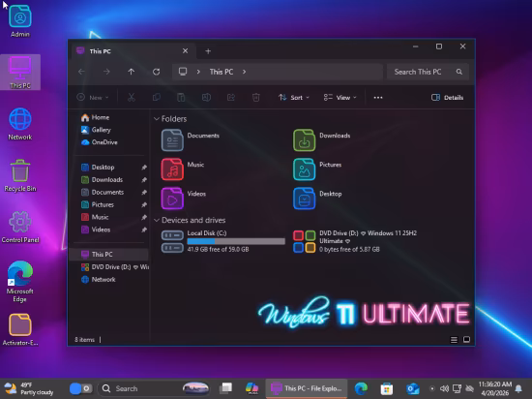Open the weather widget showing Partly cloudy
The width and height of the screenshot is (532, 399).
29,388
